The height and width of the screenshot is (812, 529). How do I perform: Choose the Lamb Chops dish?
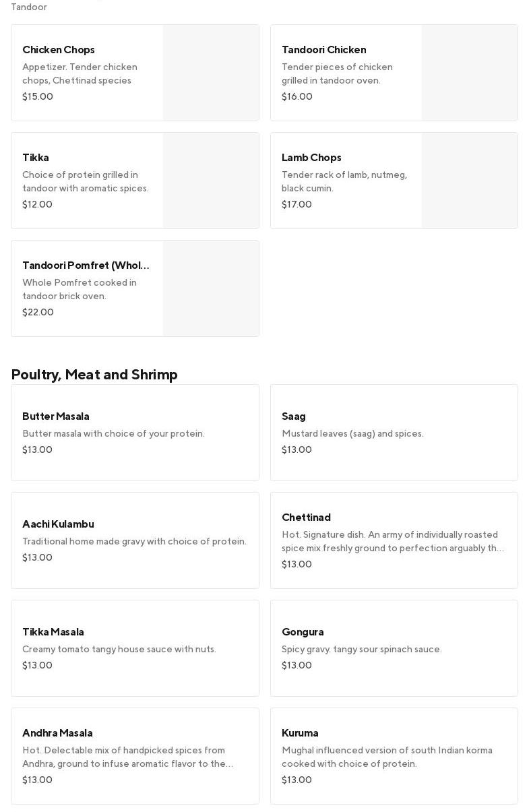[x=311, y=158]
